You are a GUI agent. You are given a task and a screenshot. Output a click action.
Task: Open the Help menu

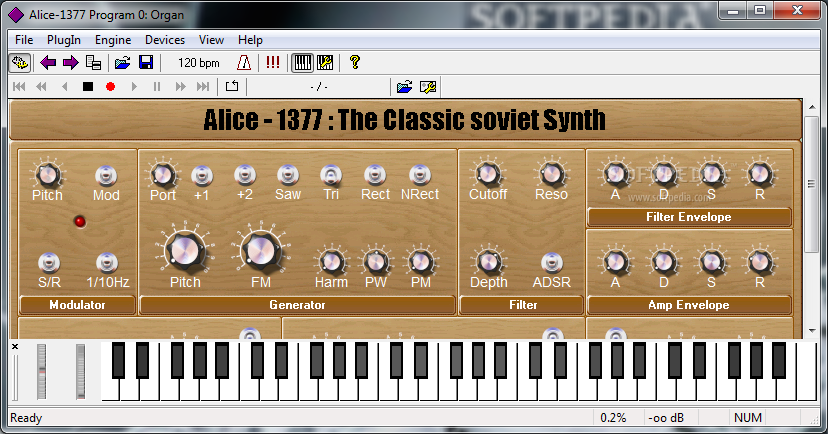click(x=250, y=40)
